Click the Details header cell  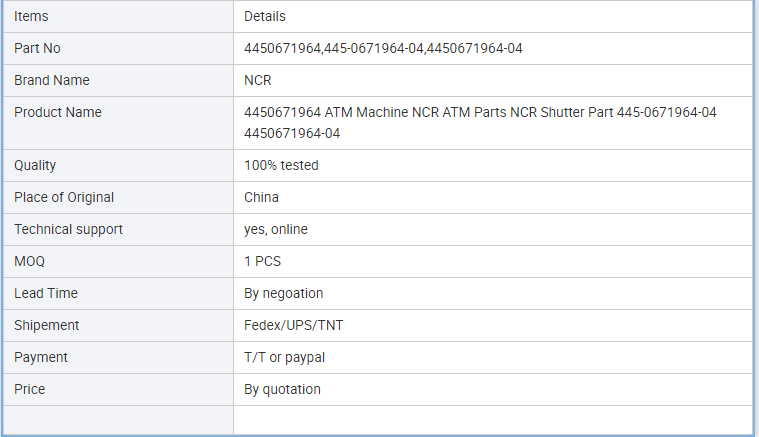(493, 16)
